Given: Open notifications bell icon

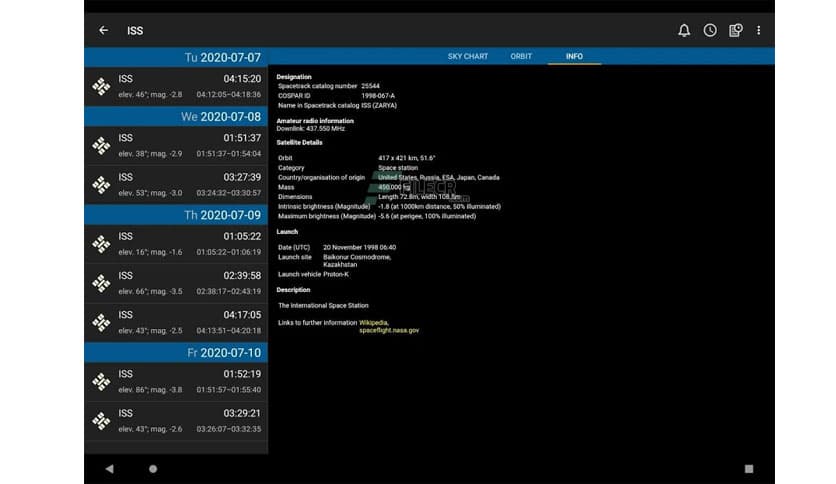Looking at the screenshot, I should (684, 30).
